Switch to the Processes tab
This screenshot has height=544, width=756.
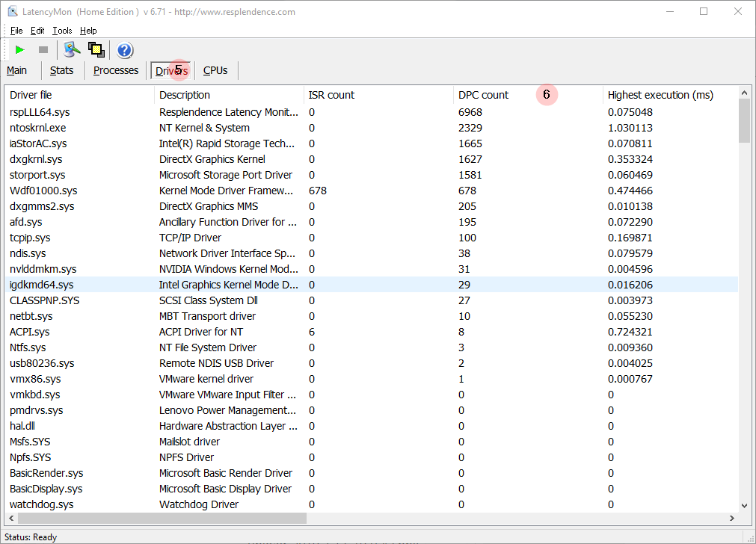click(116, 70)
